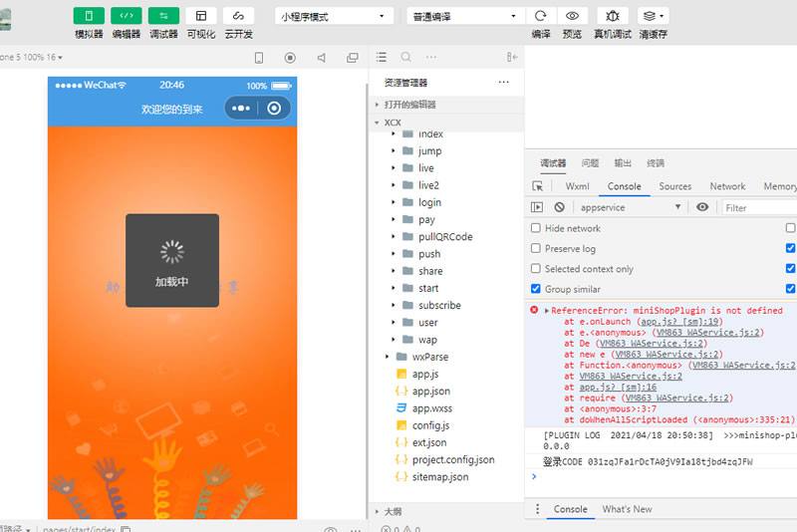The image size is (797, 532).
Task: Switch to the Network tab
Action: coord(727,186)
